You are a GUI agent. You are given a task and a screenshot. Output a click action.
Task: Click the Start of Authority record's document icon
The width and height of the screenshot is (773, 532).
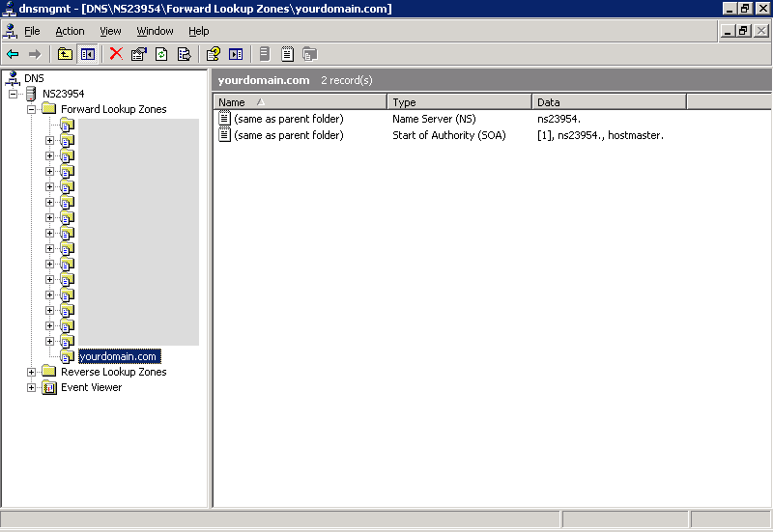224,135
